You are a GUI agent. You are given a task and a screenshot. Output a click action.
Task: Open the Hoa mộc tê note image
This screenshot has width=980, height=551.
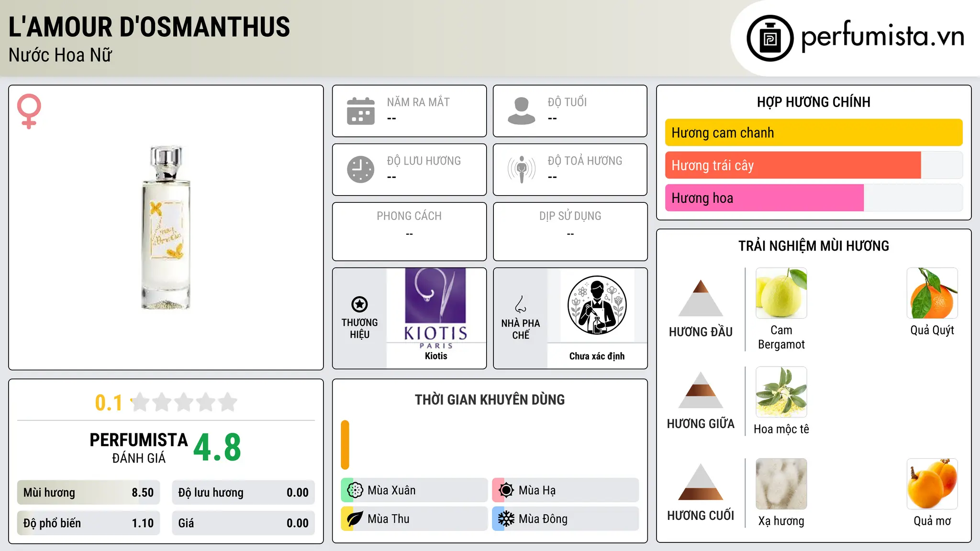click(x=781, y=392)
